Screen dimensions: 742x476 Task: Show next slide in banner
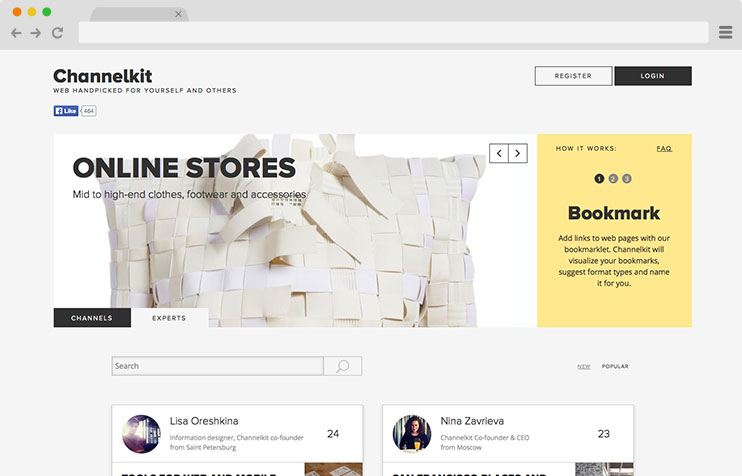pyautogui.click(x=518, y=153)
